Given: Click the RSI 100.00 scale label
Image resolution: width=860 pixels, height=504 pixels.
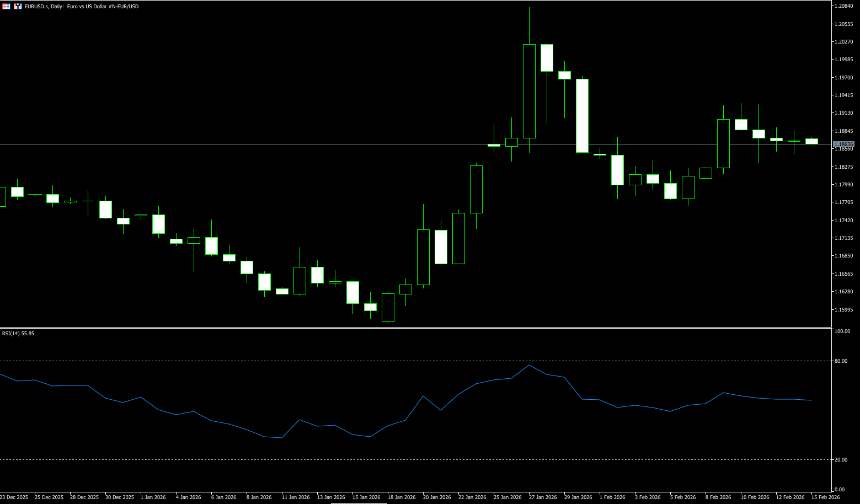Looking at the screenshot, I should (x=842, y=331).
